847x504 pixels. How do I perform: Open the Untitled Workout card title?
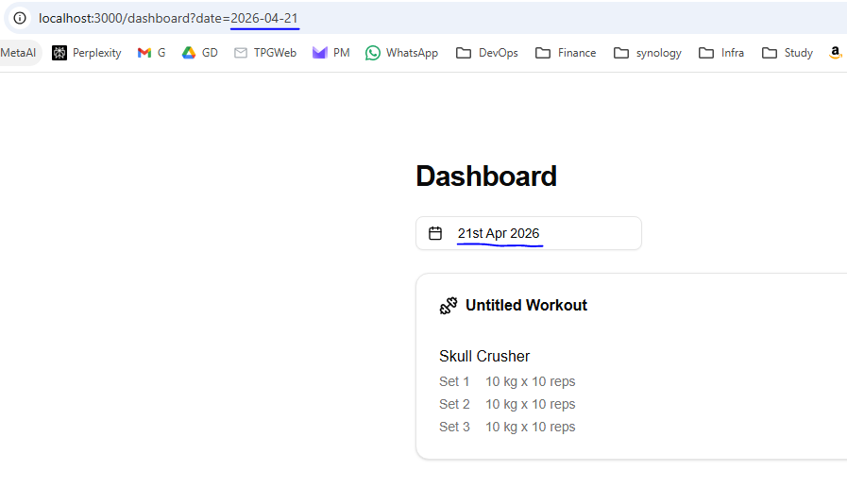tap(526, 305)
